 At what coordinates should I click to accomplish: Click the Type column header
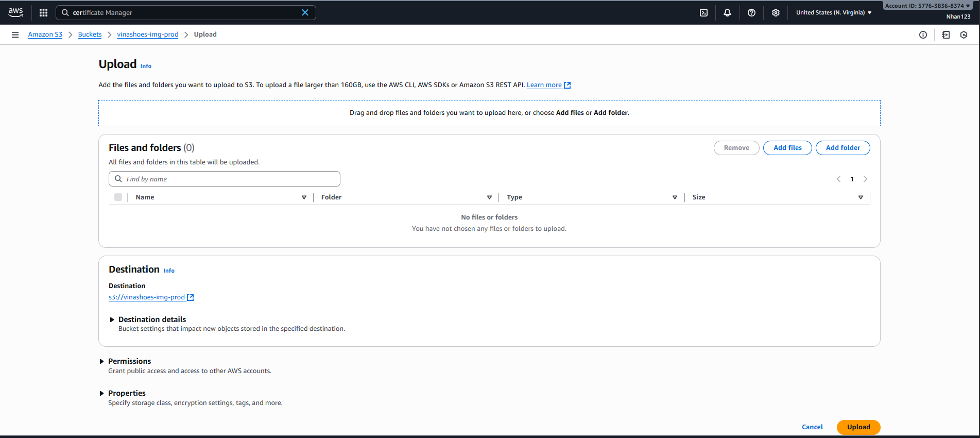[514, 197]
